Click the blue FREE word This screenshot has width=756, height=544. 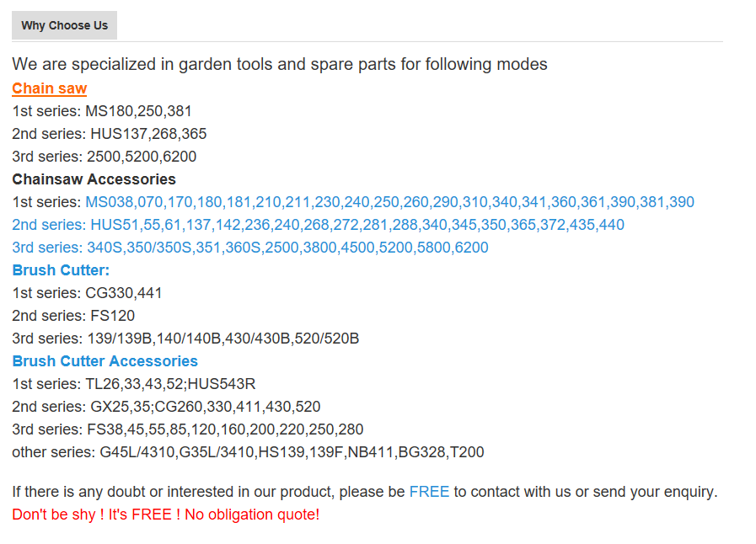pyautogui.click(x=429, y=492)
